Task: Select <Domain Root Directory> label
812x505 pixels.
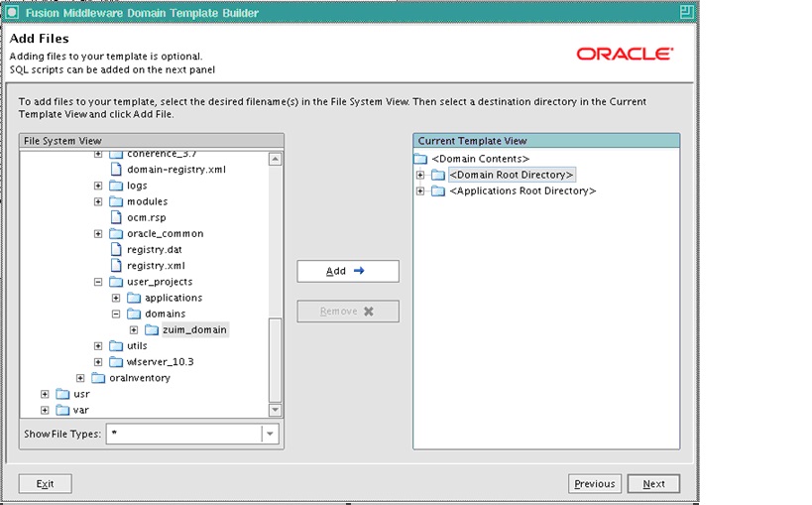Action: (x=512, y=176)
